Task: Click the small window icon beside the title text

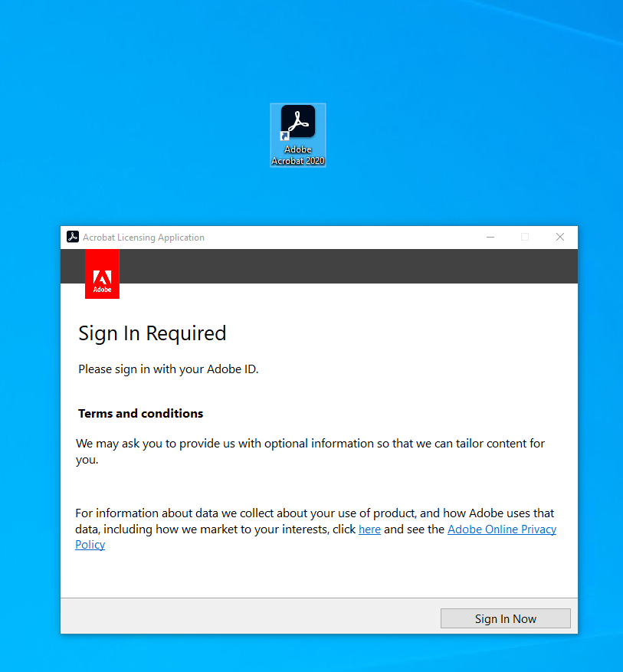Action: point(72,237)
